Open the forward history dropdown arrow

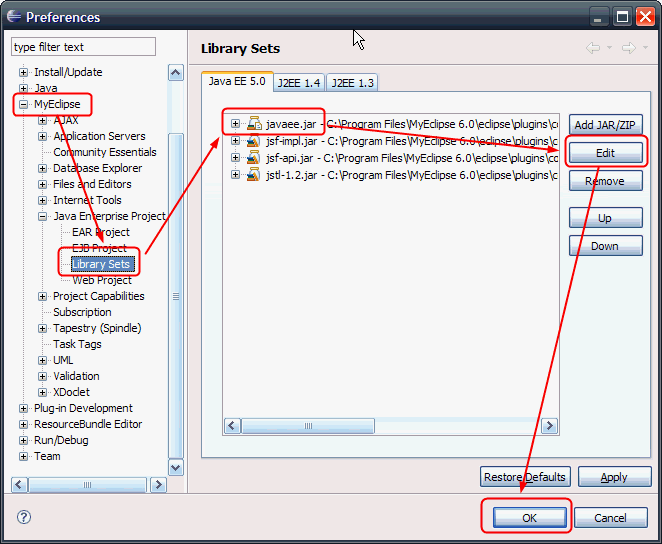tap(645, 48)
